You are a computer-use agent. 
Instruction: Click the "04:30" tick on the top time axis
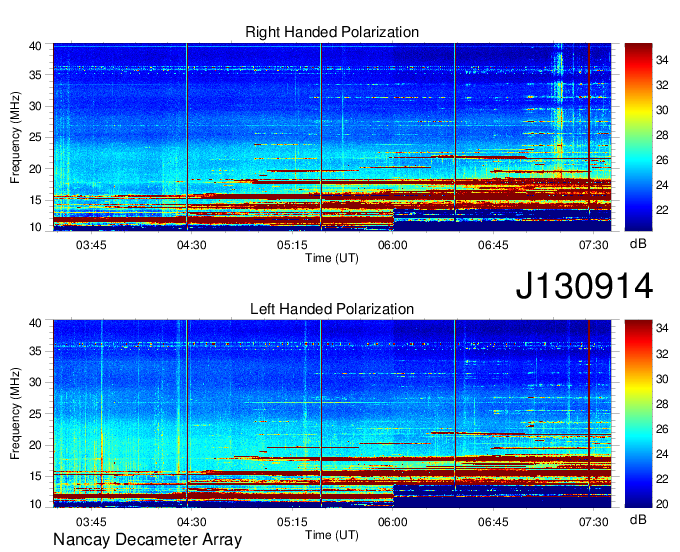(191, 245)
